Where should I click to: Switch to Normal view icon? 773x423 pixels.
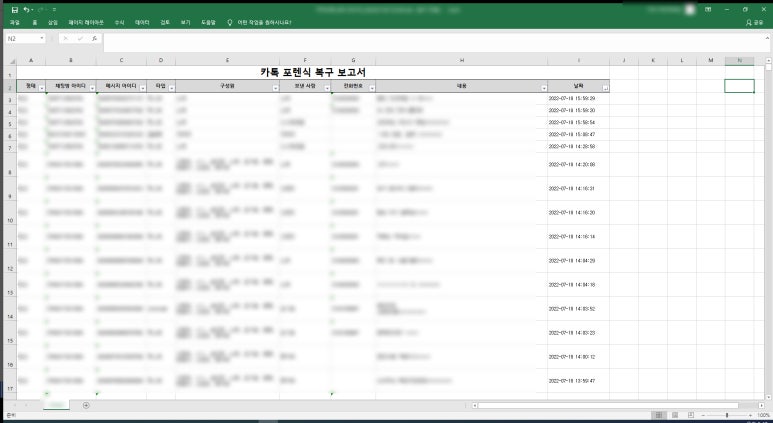(659, 416)
